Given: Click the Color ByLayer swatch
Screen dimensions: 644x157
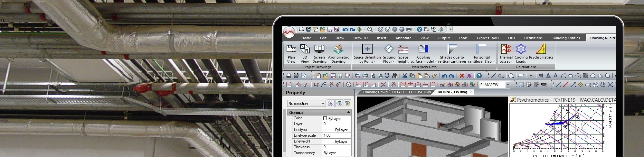Looking at the screenshot, I should click(325, 118).
